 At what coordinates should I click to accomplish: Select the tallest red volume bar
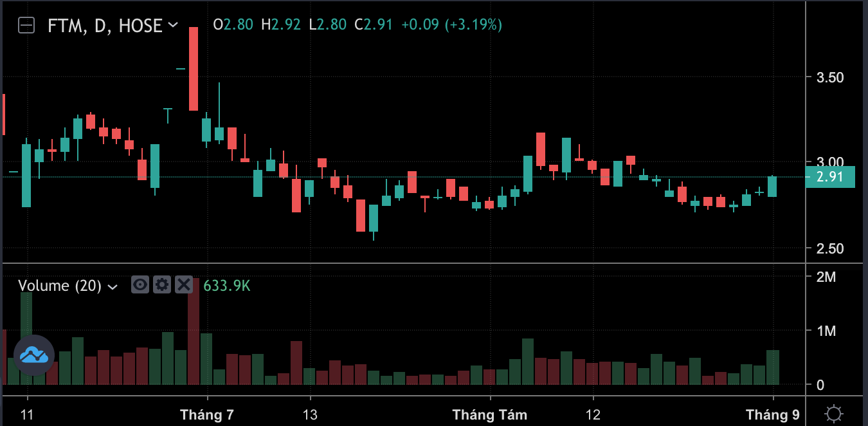(x=194, y=331)
